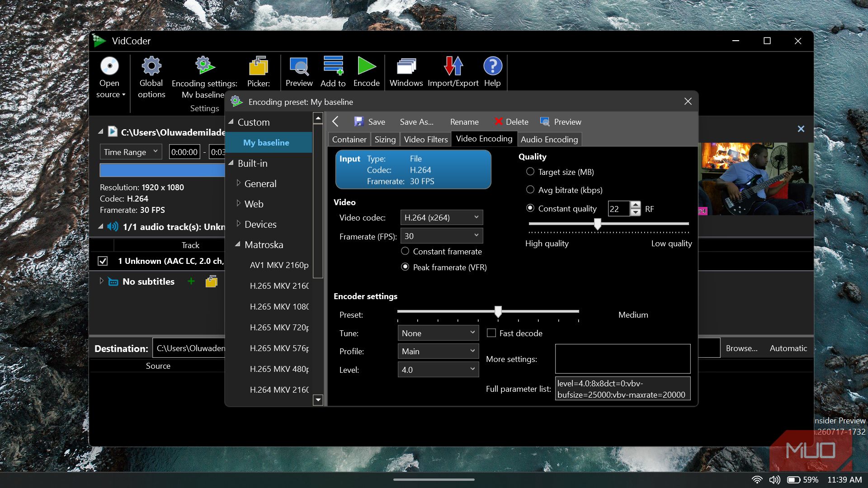Expand the Devices preset group
868x488 pixels.
[239, 224]
